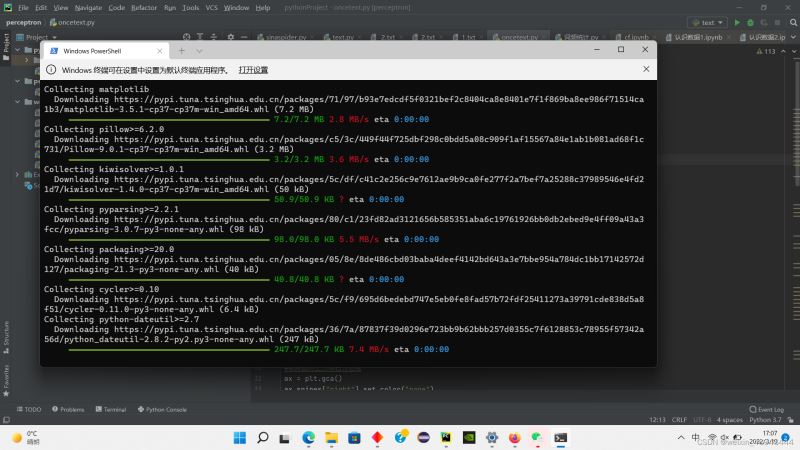This screenshot has height=450, width=800.
Task: Open the Eclipse icon on taskbar
Action: pyautogui.click(x=423, y=438)
